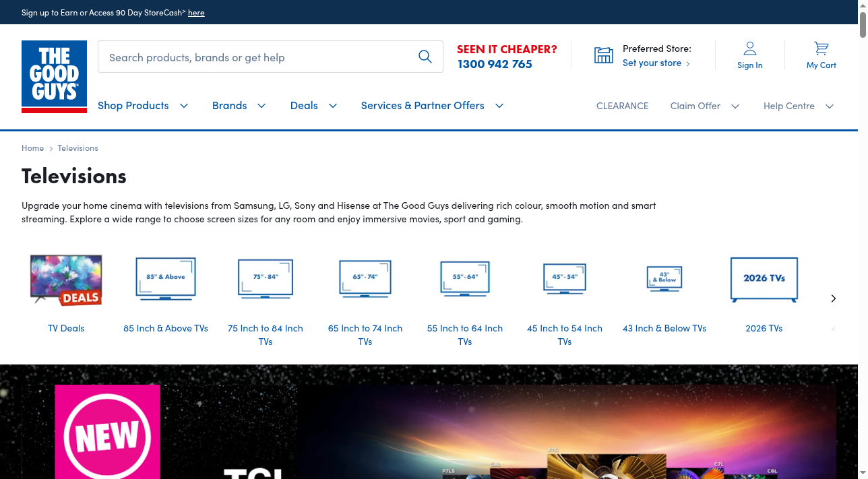The height and width of the screenshot is (479, 868).
Task: Select the 85" & Above TV icon
Action: coord(166,278)
